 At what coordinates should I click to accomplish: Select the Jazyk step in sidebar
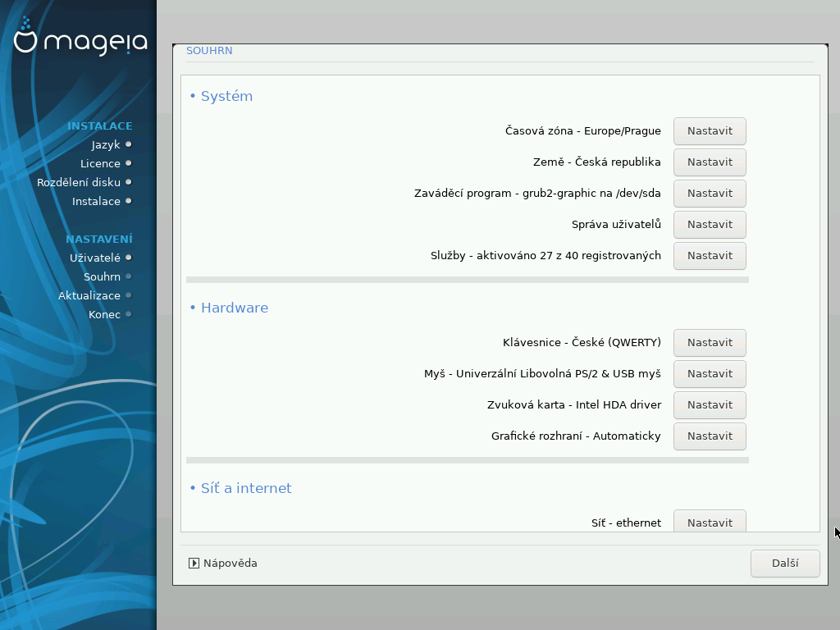pos(106,144)
